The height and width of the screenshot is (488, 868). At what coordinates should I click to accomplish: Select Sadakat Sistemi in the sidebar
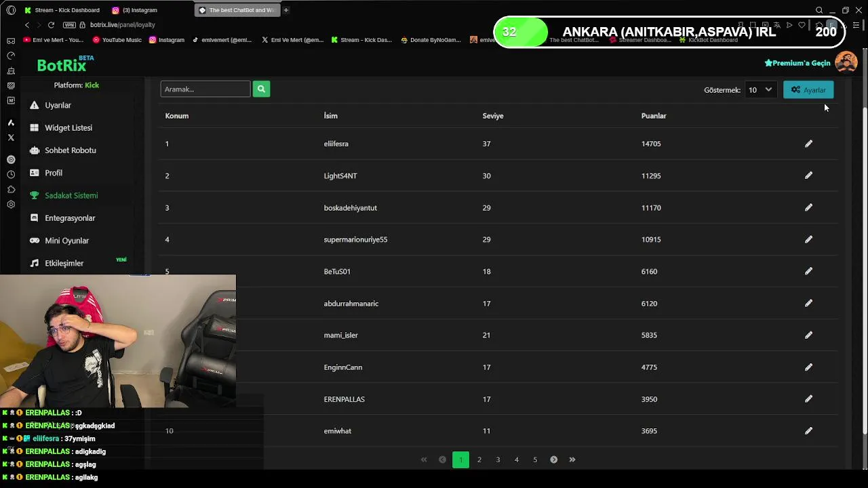click(71, 195)
